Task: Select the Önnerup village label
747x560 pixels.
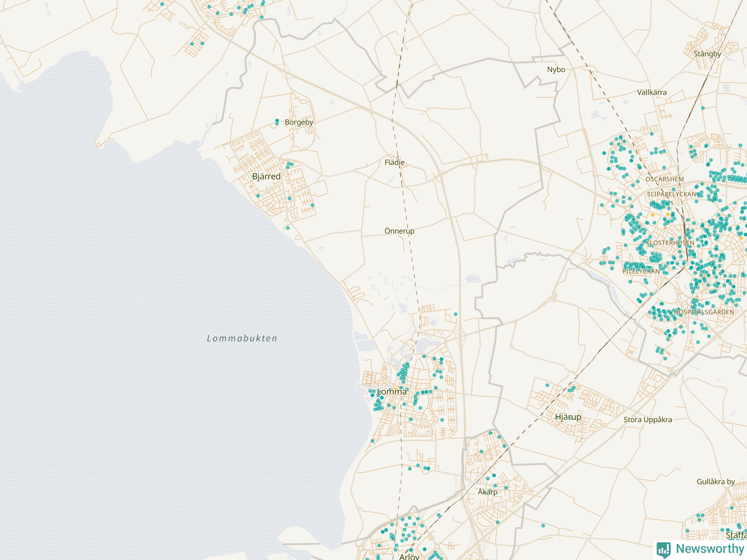Action: click(399, 231)
